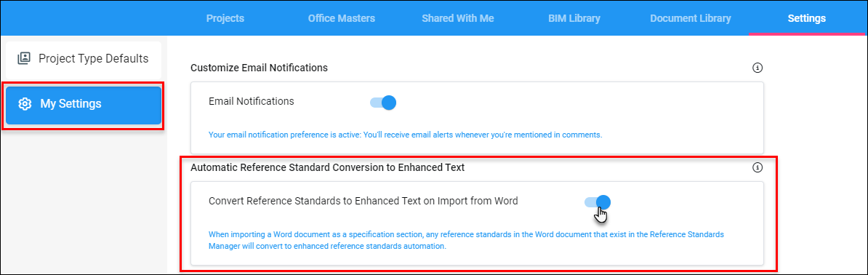Click the Email Notifications label
868x275 pixels.
[252, 101]
